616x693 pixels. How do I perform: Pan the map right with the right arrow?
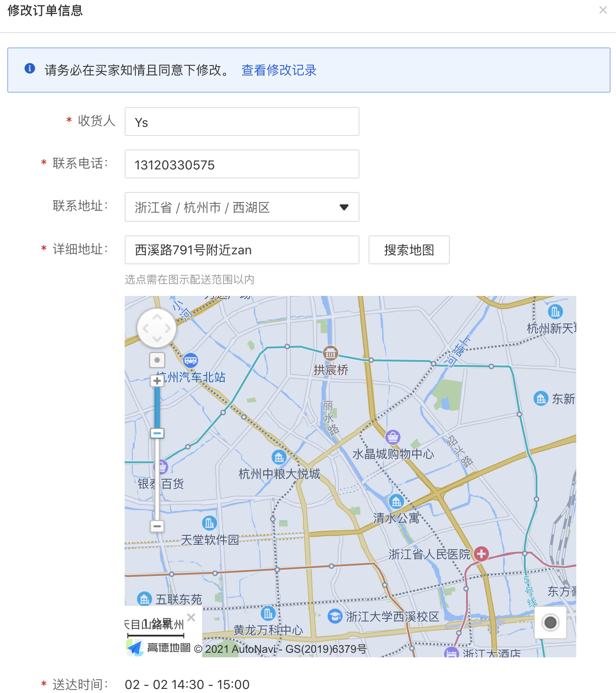(x=168, y=328)
